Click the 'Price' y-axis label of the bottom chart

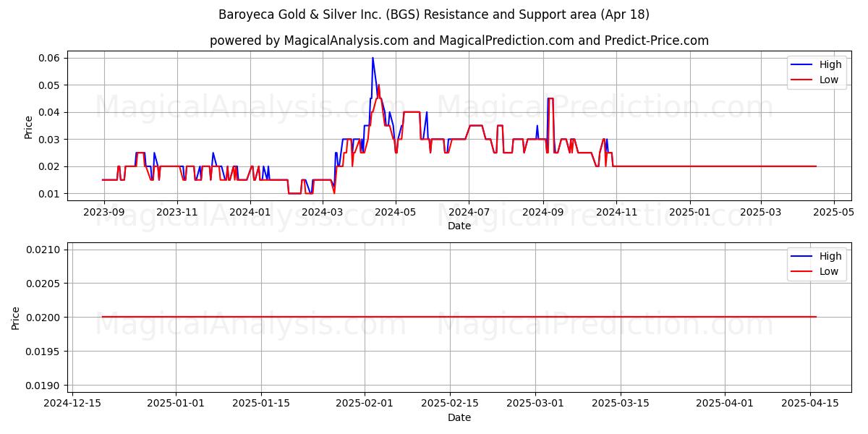(16, 318)
